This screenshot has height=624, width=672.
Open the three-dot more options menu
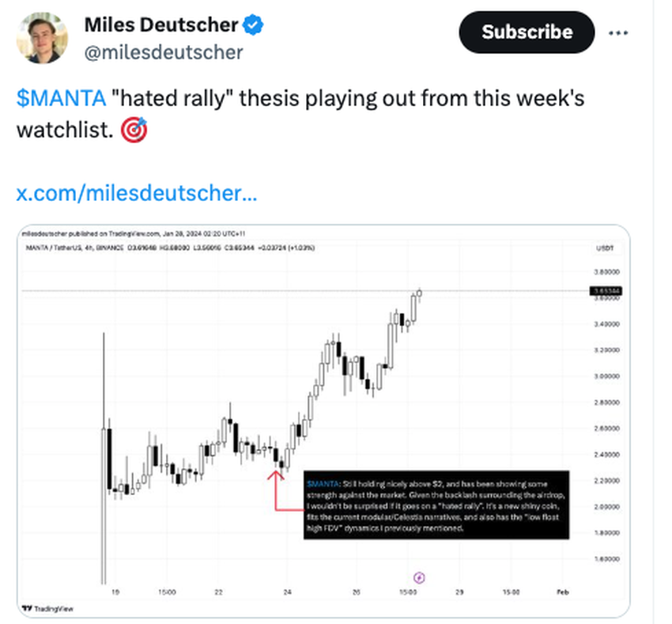tap(618, 32)
